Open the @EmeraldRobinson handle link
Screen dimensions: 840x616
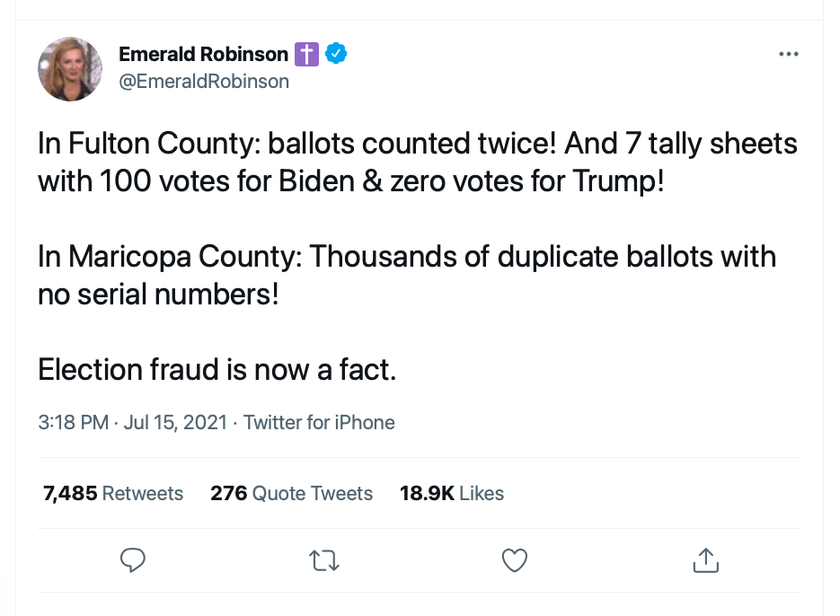[x=204, y=81]
